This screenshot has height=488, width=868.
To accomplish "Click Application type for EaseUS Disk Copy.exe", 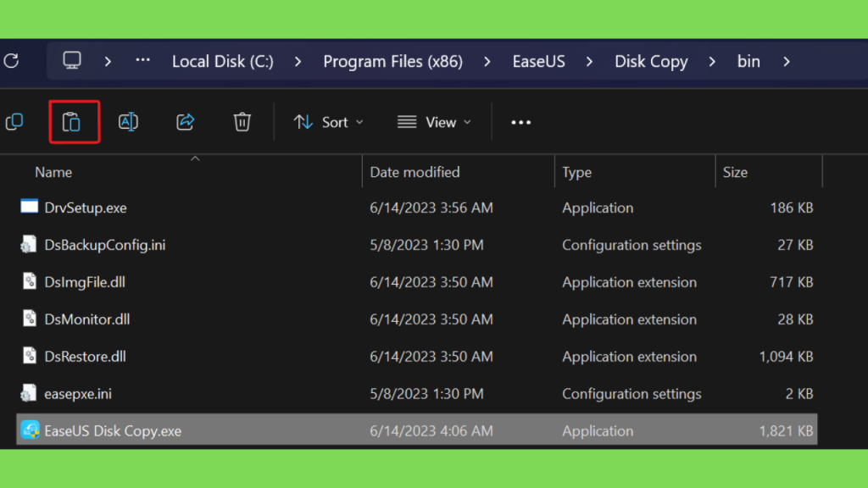I will point(598,430).
